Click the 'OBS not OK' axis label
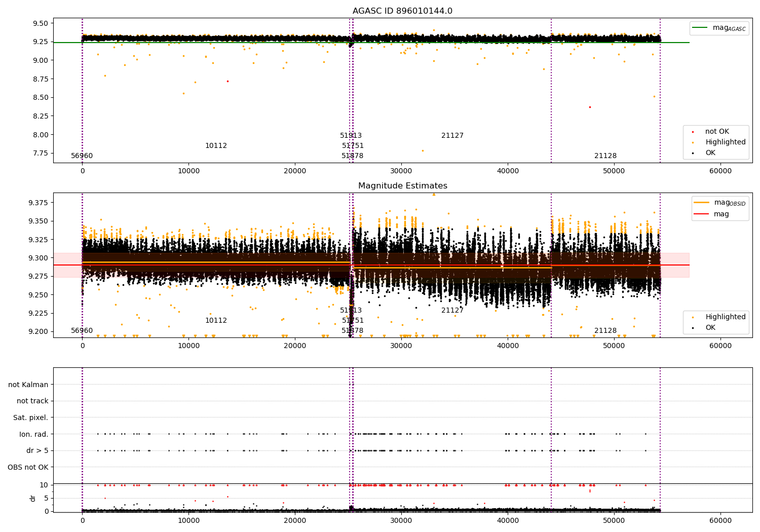Viewport: 760px width, 532px height. click(x=28, y=467)
